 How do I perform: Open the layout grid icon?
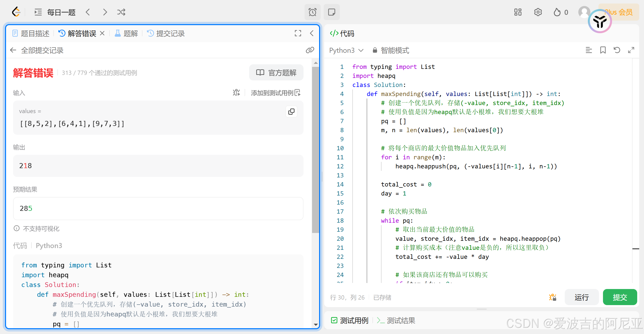point(518,12)
